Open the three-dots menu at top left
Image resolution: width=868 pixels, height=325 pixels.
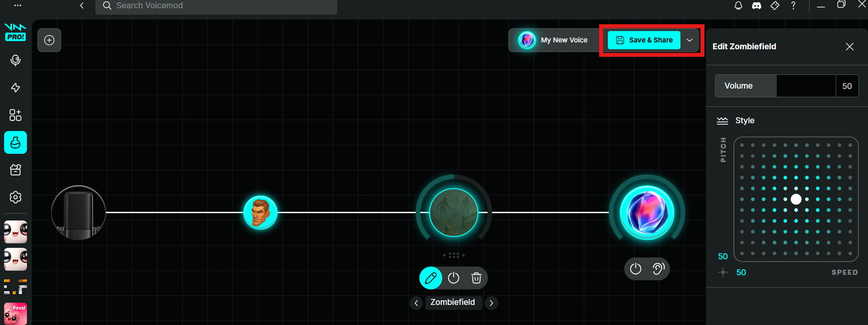(17, 5)
